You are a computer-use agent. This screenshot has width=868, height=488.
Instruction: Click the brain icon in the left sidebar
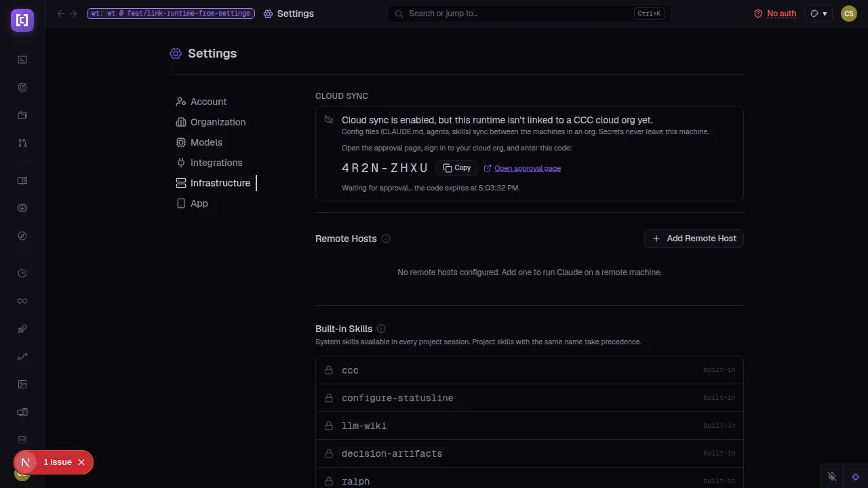coord(22,208)
